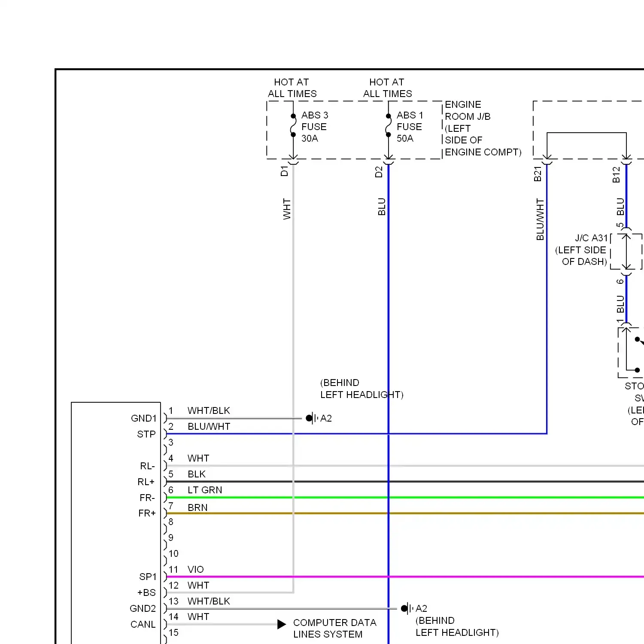Screen dimensions: 644x644
Task: Open the 'COMPUTER DATA LINES SYSTEM' reference
Action: (x=335, y=628)
